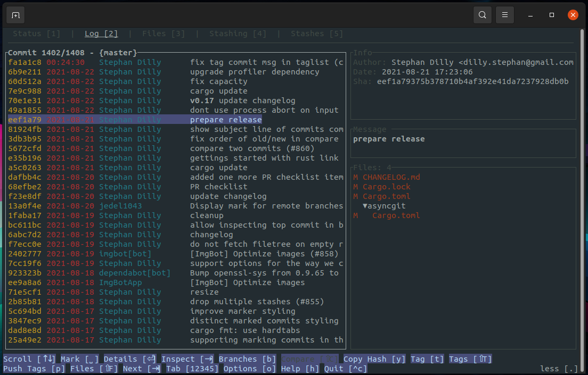Select commit bc611bc allow inspecting top commit
The image size is (588, 375).
coord(176,225)
